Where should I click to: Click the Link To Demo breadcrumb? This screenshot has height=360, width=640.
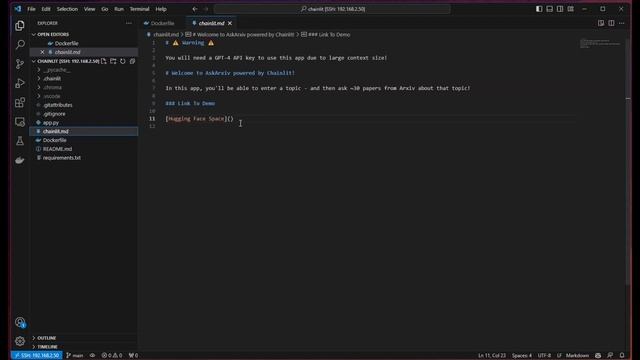(329, 35)
